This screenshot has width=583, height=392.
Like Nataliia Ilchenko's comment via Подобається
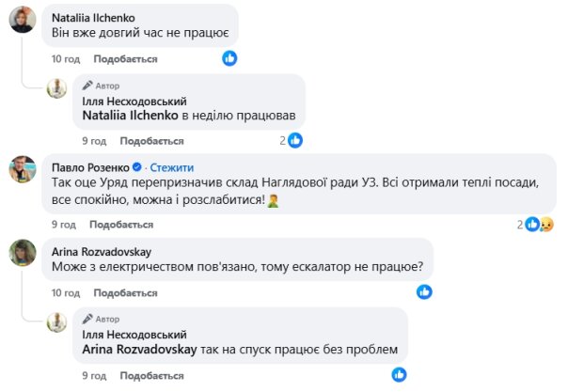point(119,58)
